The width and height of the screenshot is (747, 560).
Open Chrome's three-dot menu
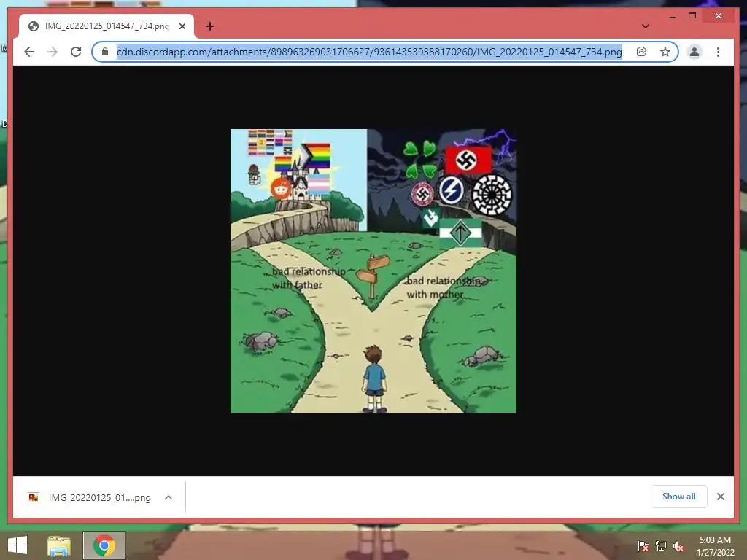718,52
